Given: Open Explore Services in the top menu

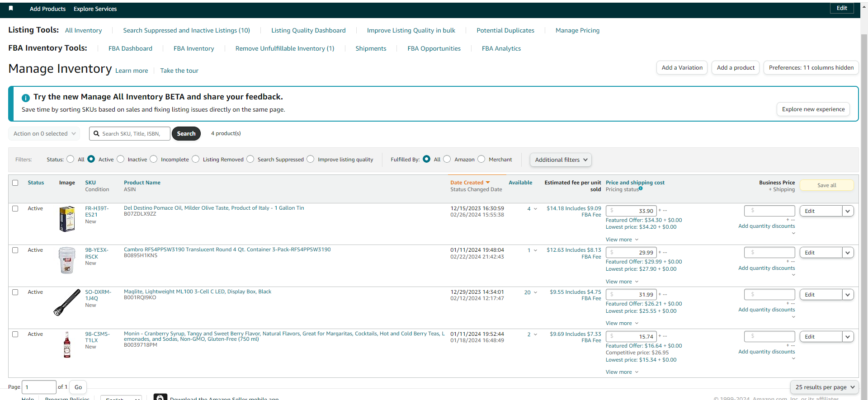Looking at the screenshot, I should (x=95, y=9).
